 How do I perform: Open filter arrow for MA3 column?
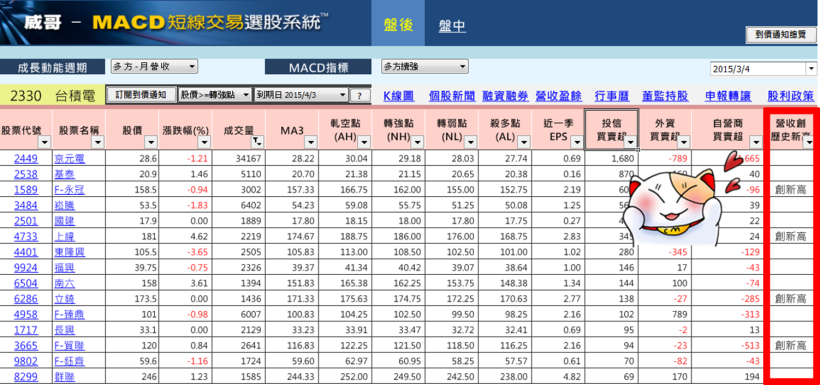click(312, 142)
